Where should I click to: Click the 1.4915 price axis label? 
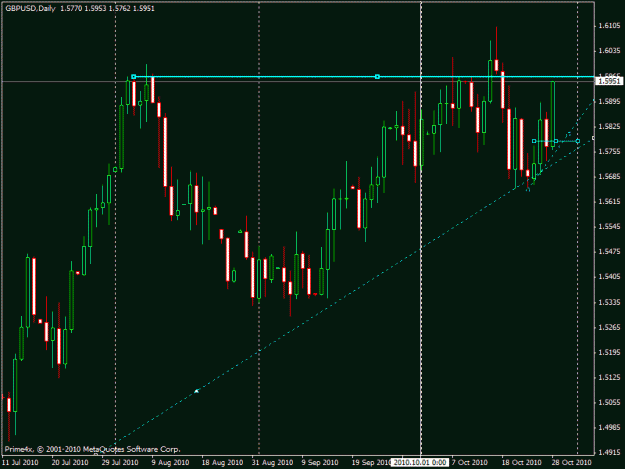point(609,453)
